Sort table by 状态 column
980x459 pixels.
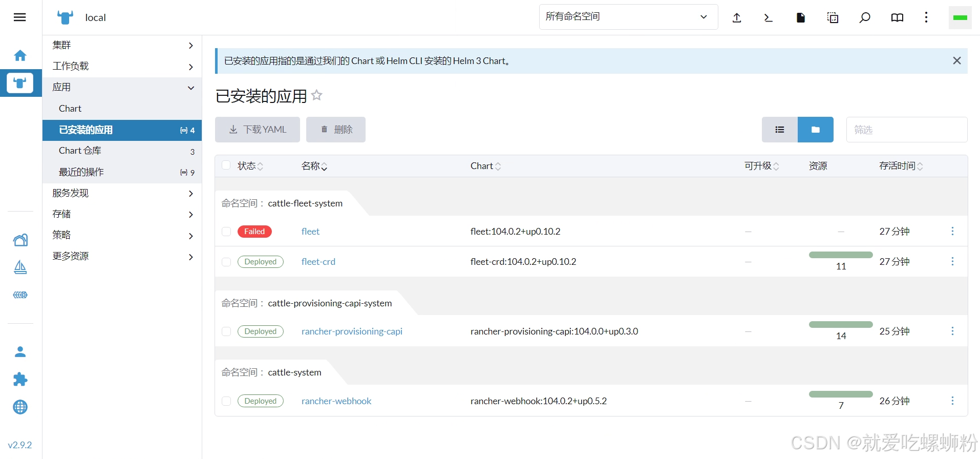pyautogui.click(x=250, y=166)
